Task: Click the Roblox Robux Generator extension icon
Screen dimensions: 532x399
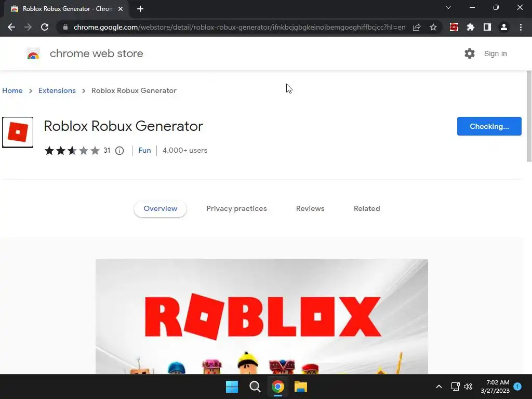Action: (x=18, y=132)
